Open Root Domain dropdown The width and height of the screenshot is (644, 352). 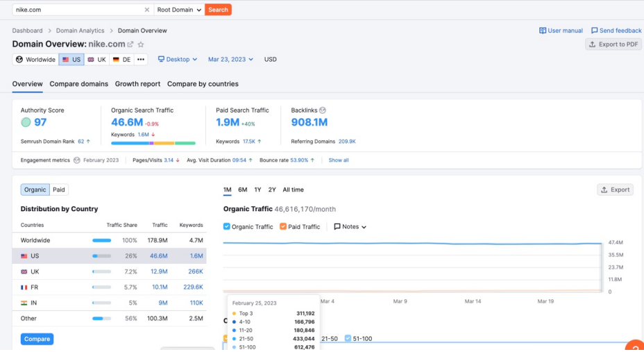tap(179, 10)
